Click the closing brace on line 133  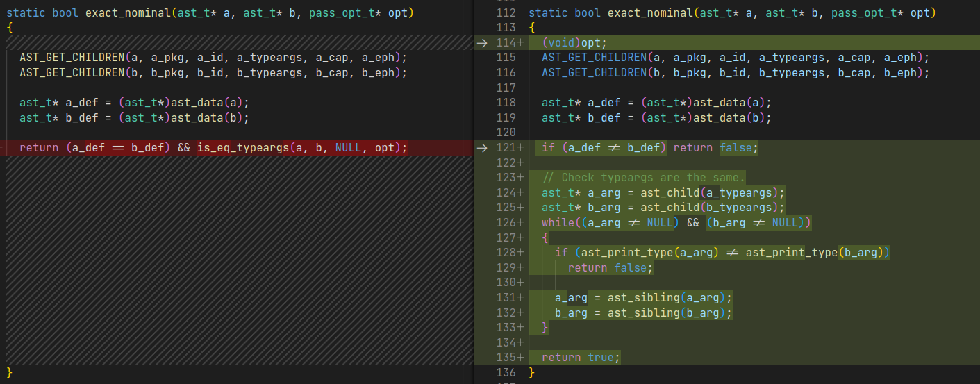[545, 328]
